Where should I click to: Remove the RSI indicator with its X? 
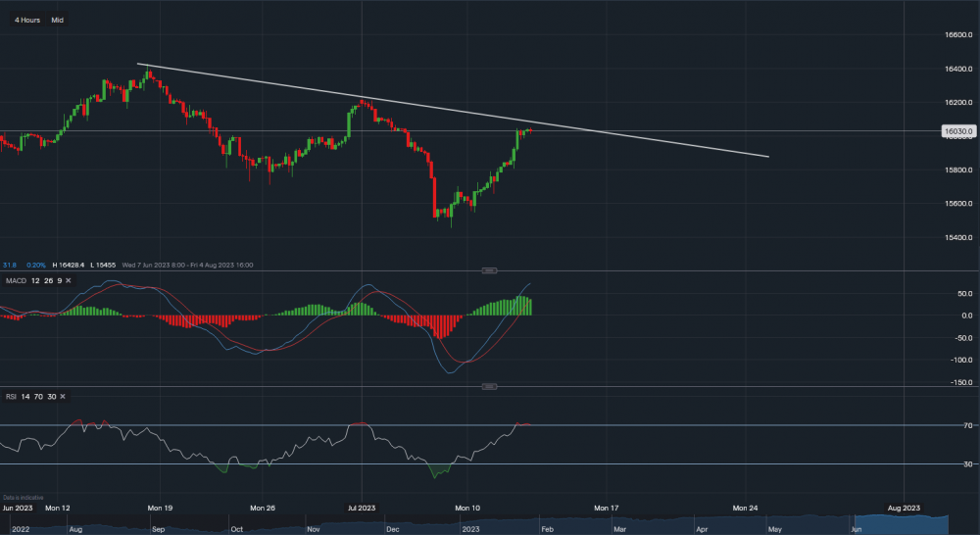click(x=64, y=396)
